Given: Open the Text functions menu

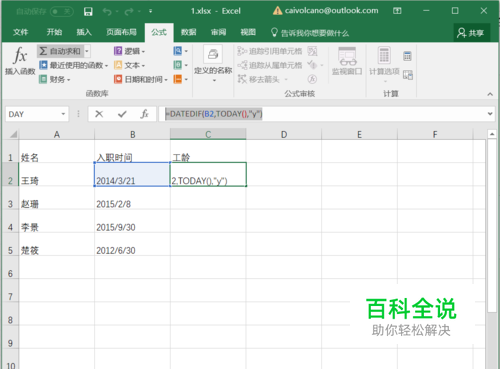Looking at the screenshot, I should pyautogui.click(x=129, y=65).
